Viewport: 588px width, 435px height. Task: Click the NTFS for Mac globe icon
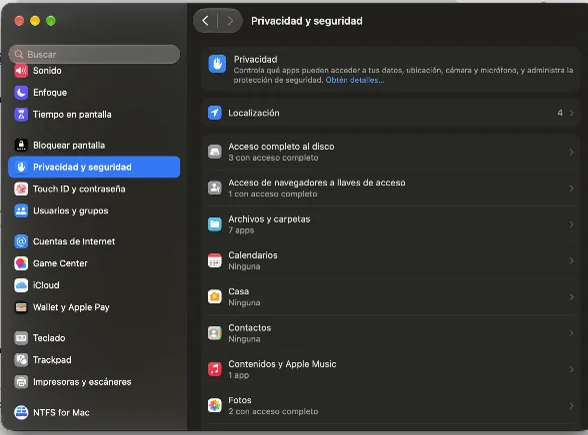tap(21, 412)
